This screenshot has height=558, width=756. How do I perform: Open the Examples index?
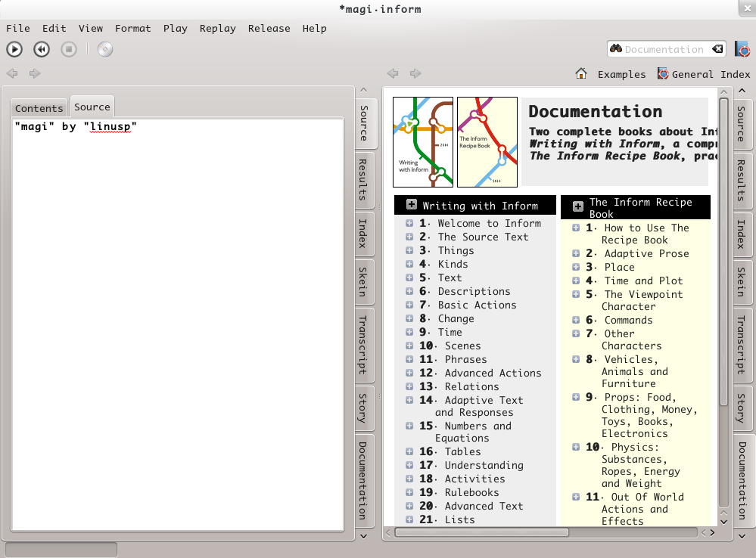click(x=621, y=74)
